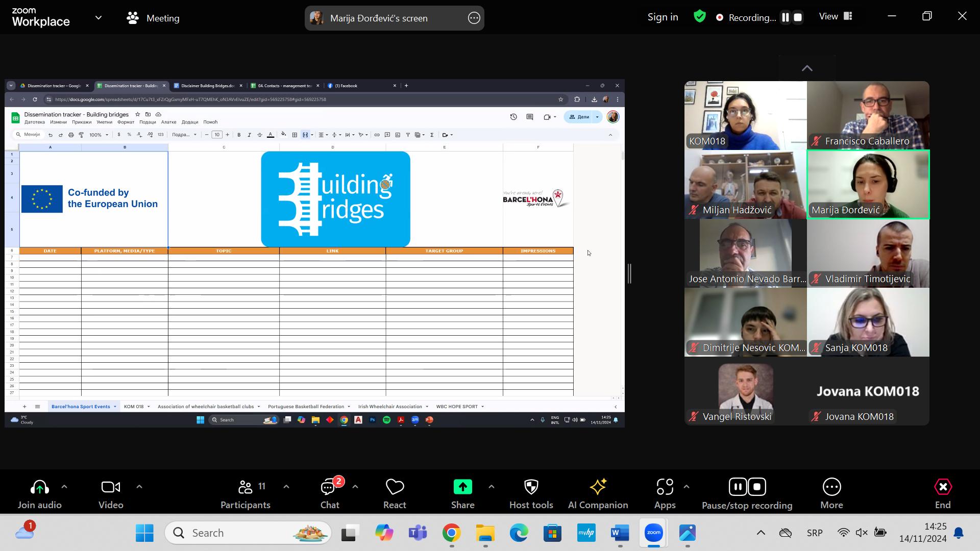Open the Zoom Workplace dropdown chevron
This screenshot has width=980, height=551.
pos(99,18)
